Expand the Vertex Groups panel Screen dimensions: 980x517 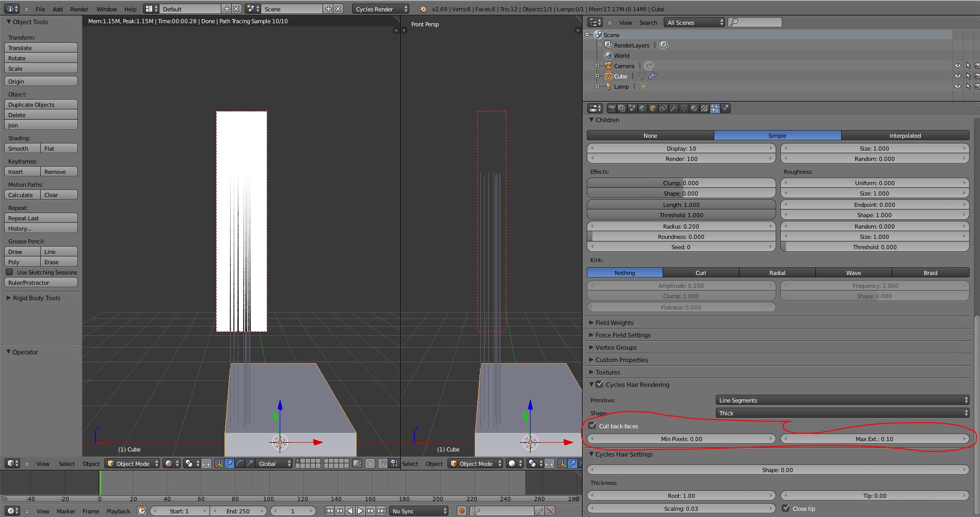[x=616, y=347]
